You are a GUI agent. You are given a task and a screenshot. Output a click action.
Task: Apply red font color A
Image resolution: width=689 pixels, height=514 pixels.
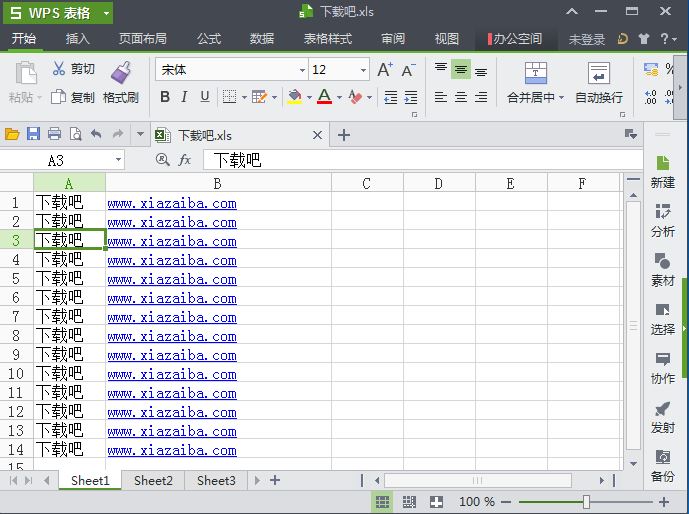(x=324, y=97)
